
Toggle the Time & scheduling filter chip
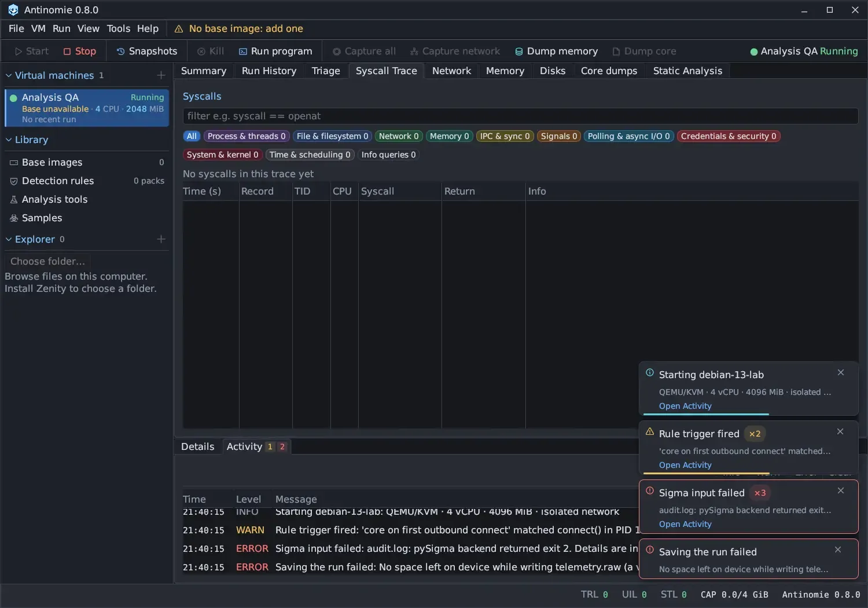[310, 155]
